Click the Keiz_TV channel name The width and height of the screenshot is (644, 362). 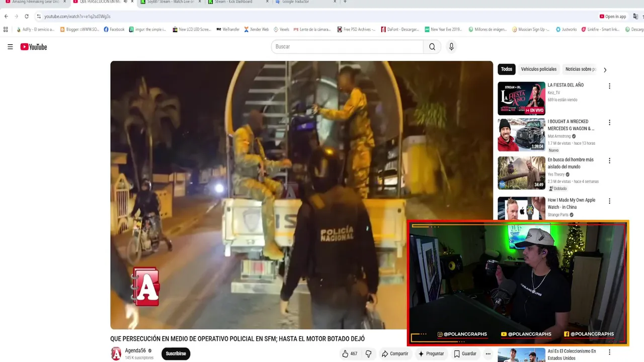pos(554,93)
